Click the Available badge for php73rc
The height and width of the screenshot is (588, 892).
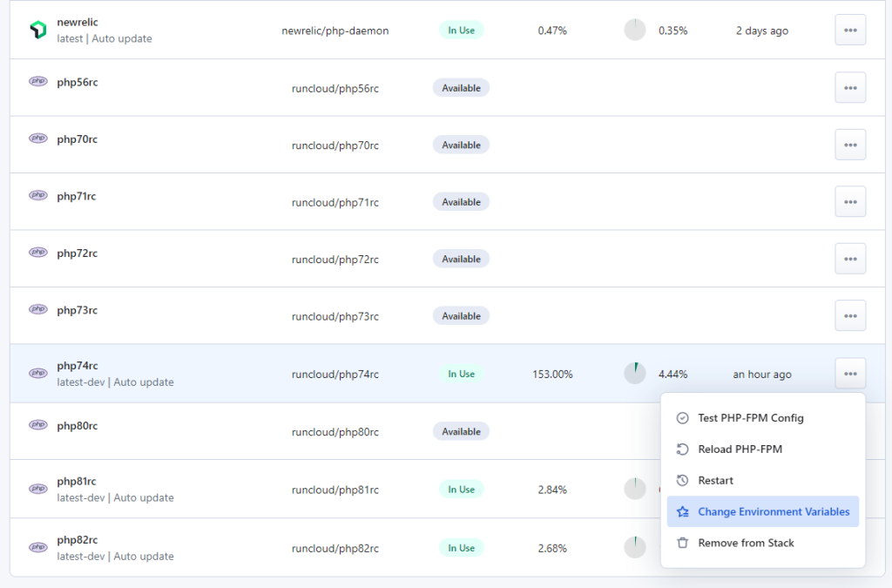(x=462, y=315)
